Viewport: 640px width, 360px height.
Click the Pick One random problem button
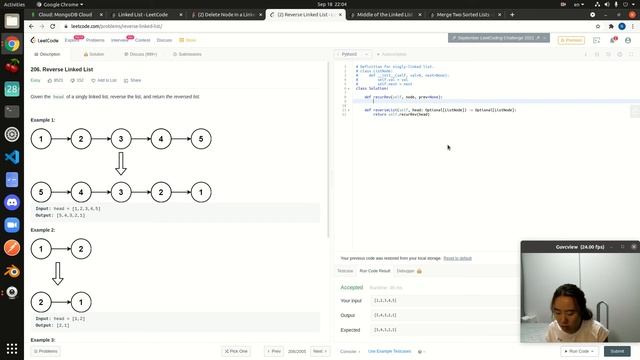[x=236, y=351]
